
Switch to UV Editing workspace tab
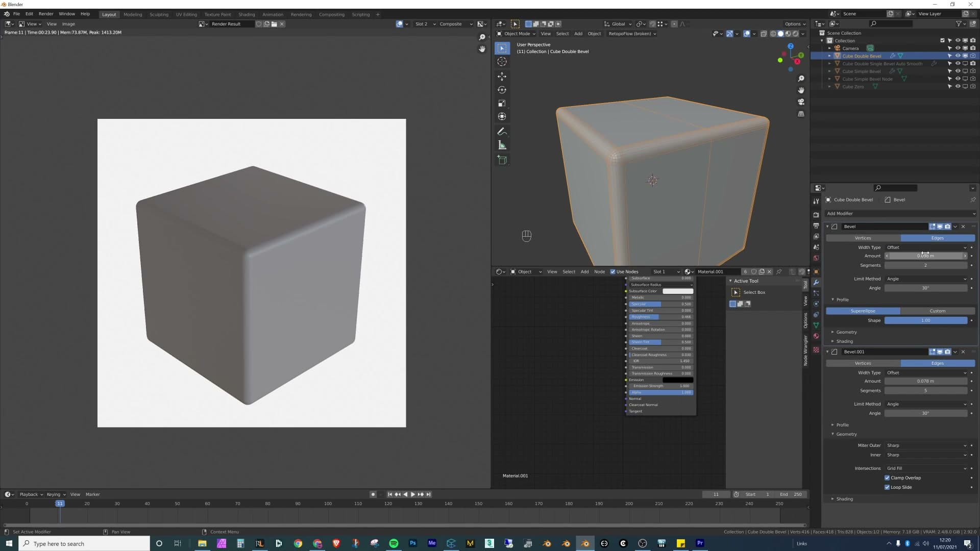(x=186, y=14)
